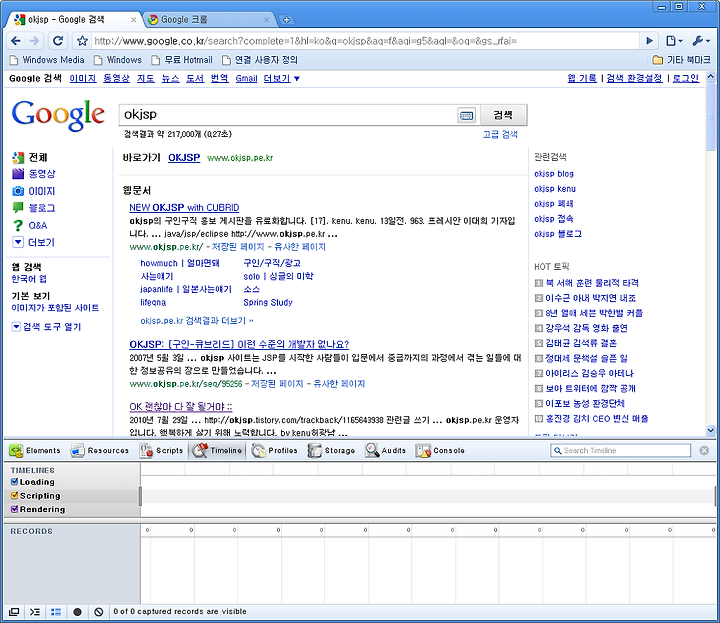This screenshot has width=720, height=623.
Task: Open 무료 Hotmail bookmark
Action: [182, 60]
